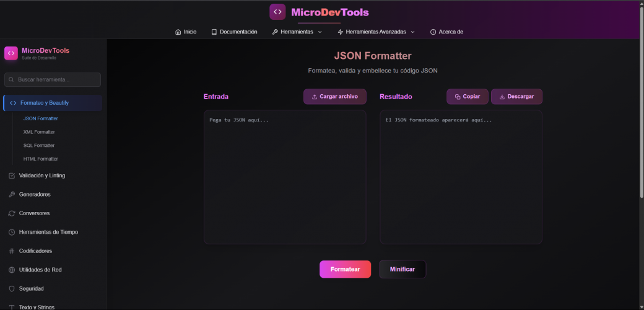Go to Inicio in the top navigation
644x310 pixels.
(x=186, y=32)
